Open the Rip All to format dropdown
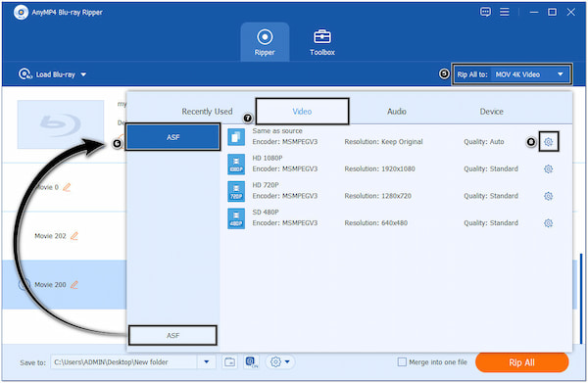This screenshot has height=383, width=588. tap(512, 74)
